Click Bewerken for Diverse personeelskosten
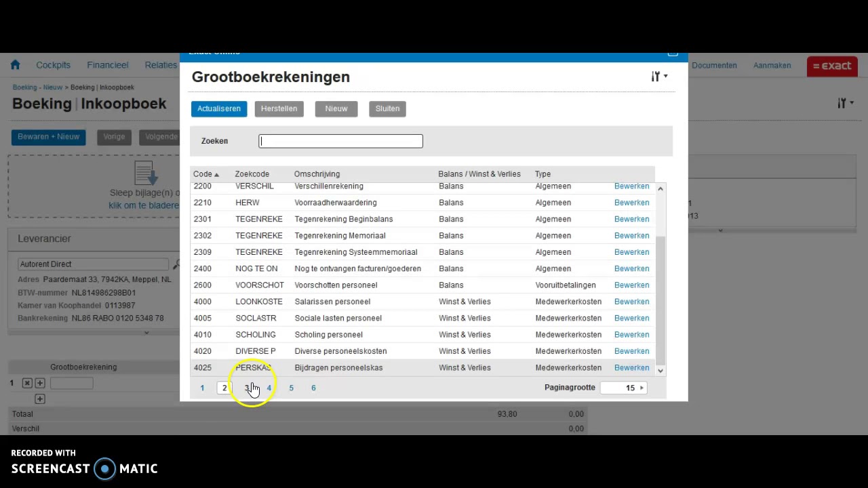 [x=631, y=351]
